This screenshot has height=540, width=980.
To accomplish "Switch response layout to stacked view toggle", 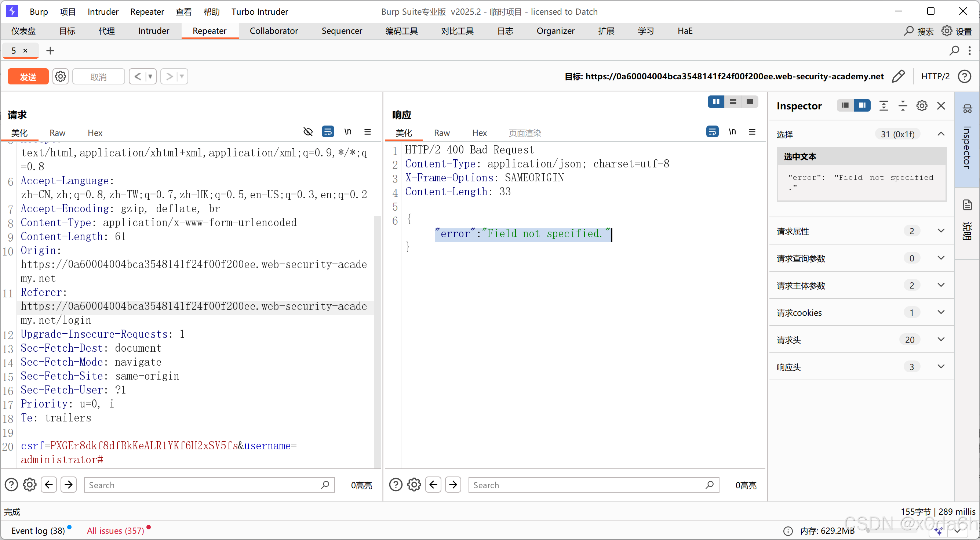I will (733, 102).
